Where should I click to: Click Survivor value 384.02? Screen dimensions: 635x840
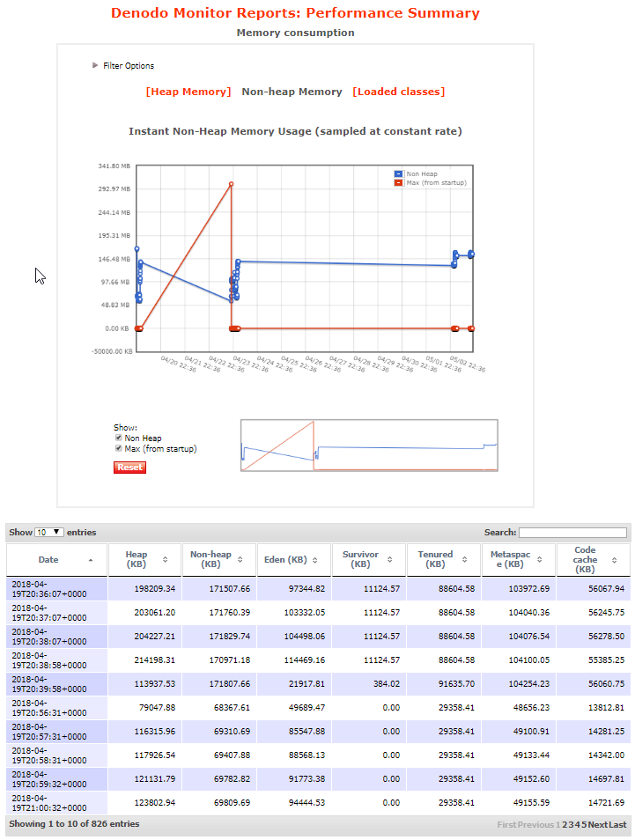point(387,684)
